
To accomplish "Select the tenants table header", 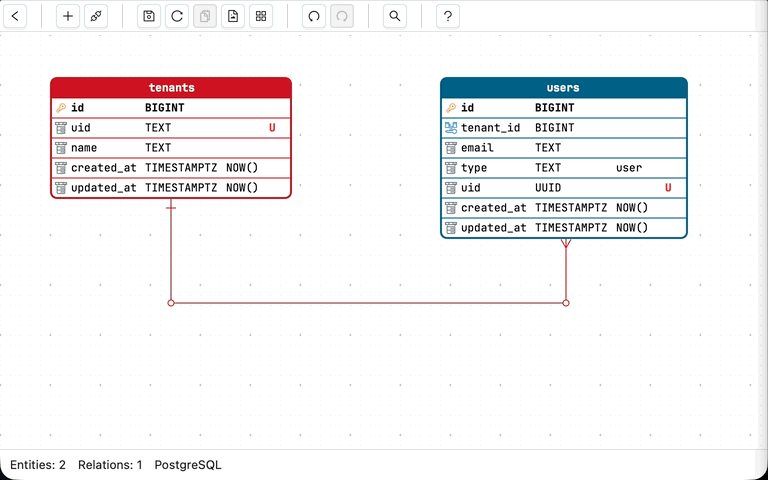I will point(171,88).
